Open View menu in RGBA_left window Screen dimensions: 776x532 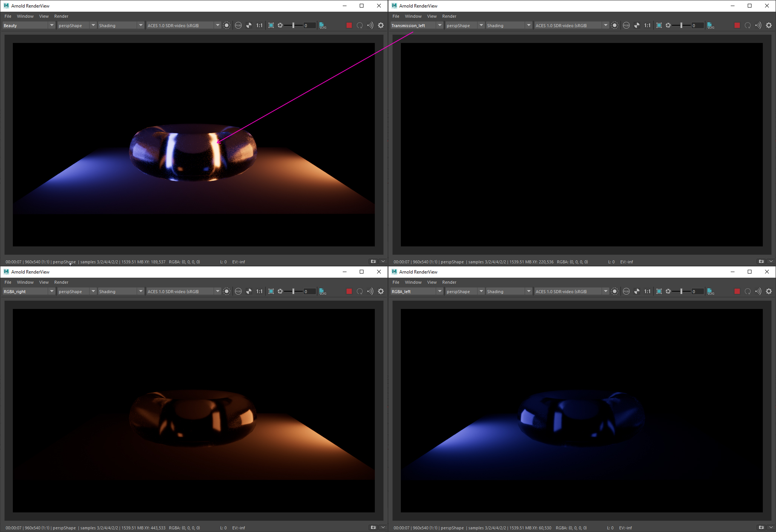click(432, 282)
